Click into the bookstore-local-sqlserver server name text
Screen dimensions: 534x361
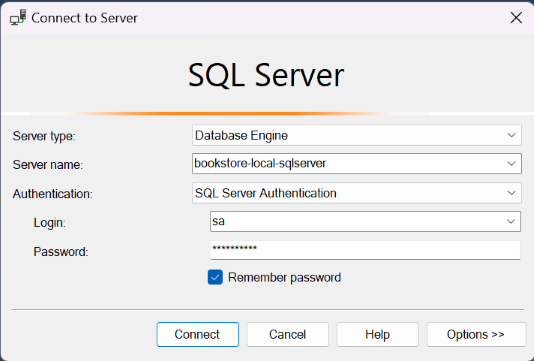coord(260,163)
